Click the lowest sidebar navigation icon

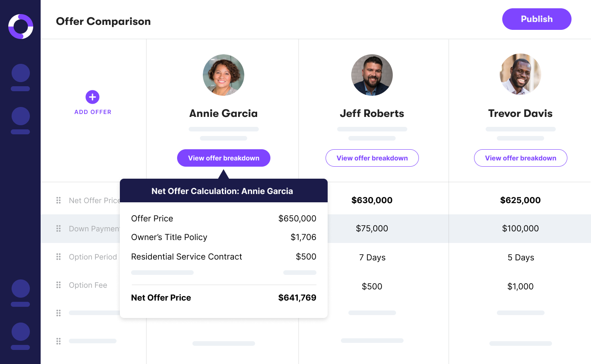coord(21,332)
